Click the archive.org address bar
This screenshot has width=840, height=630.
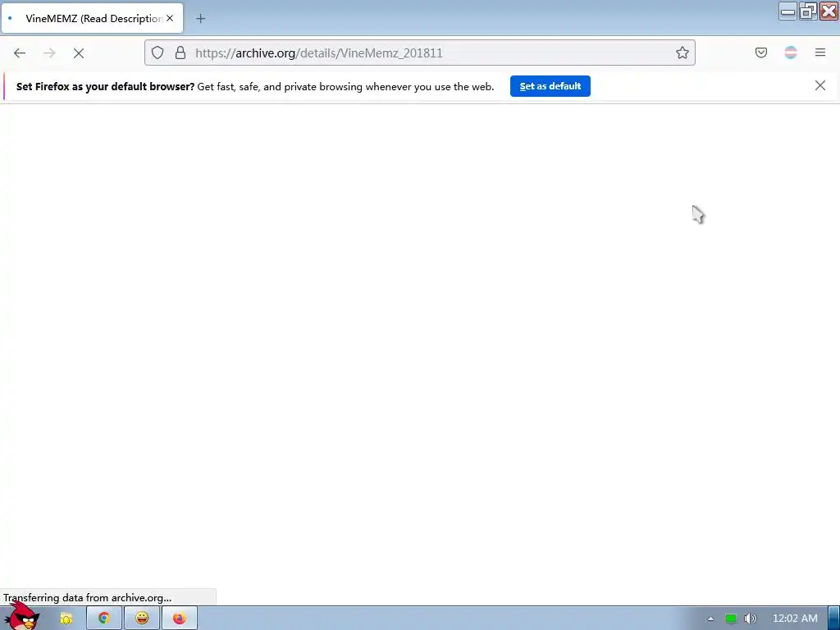point(419,52)
